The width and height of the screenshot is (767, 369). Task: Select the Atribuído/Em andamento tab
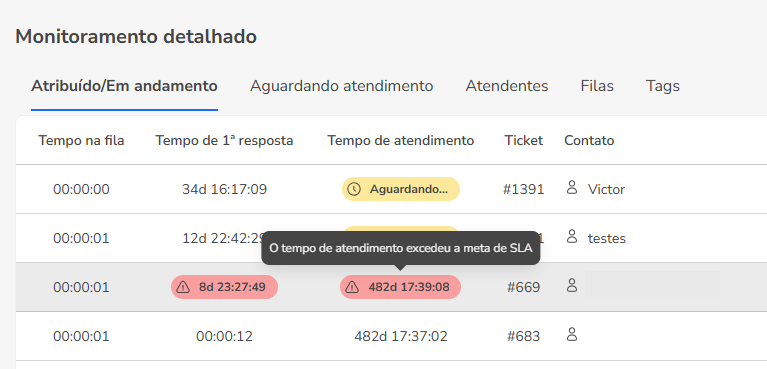coord(124,86)
